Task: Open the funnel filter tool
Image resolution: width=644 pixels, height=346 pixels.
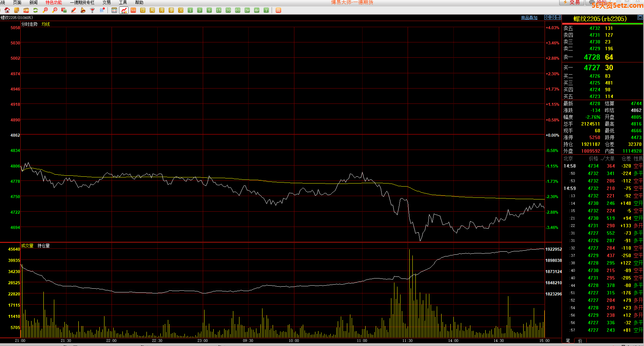Action: [92, 10]
